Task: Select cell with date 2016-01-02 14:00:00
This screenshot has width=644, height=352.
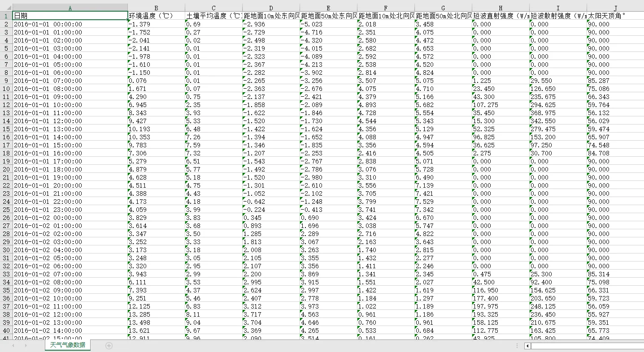Action: (70, 331)
